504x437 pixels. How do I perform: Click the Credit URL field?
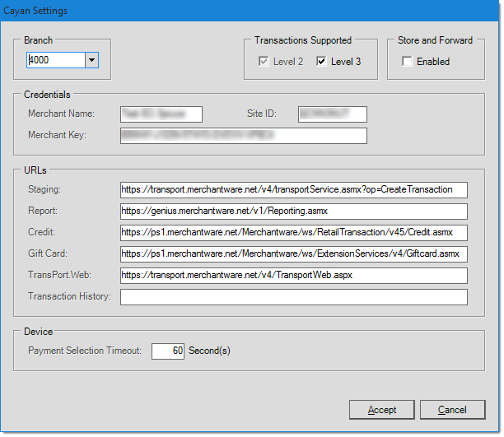(x=294, y=233)
